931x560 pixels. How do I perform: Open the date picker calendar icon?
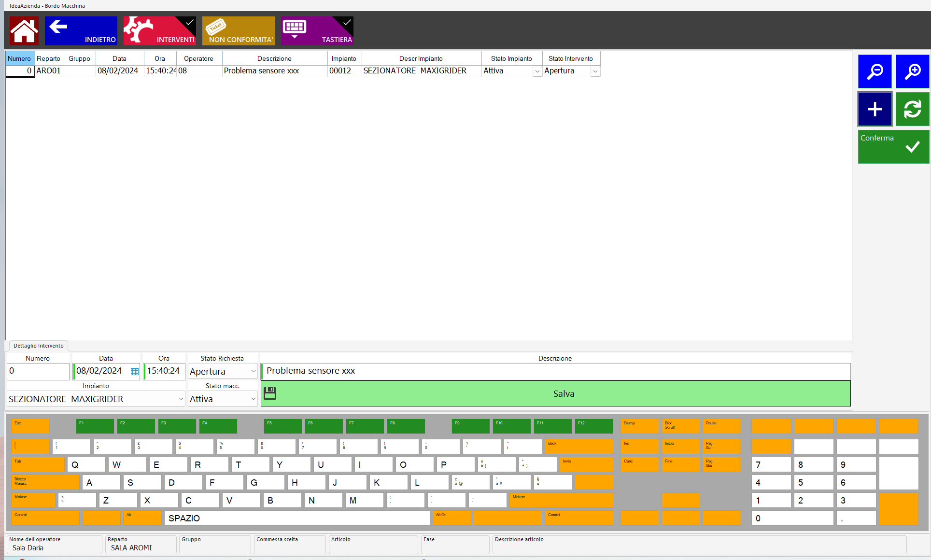coord(135,371)
